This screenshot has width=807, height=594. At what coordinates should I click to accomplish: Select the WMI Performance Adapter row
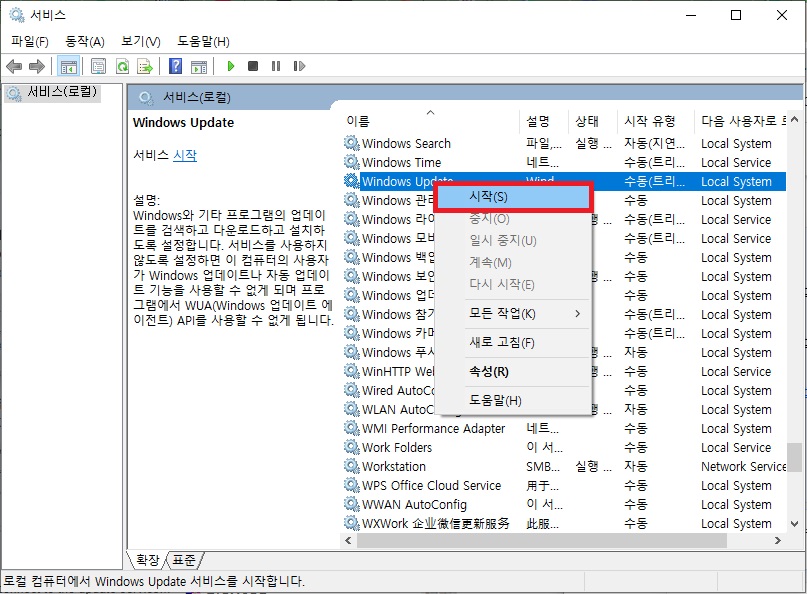[564, 428]
